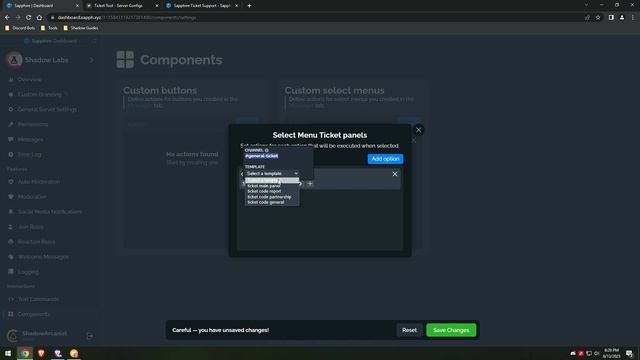Open Custom Branding in the sidebar
This screenshot has width=640, height=360.
(40, 94)
